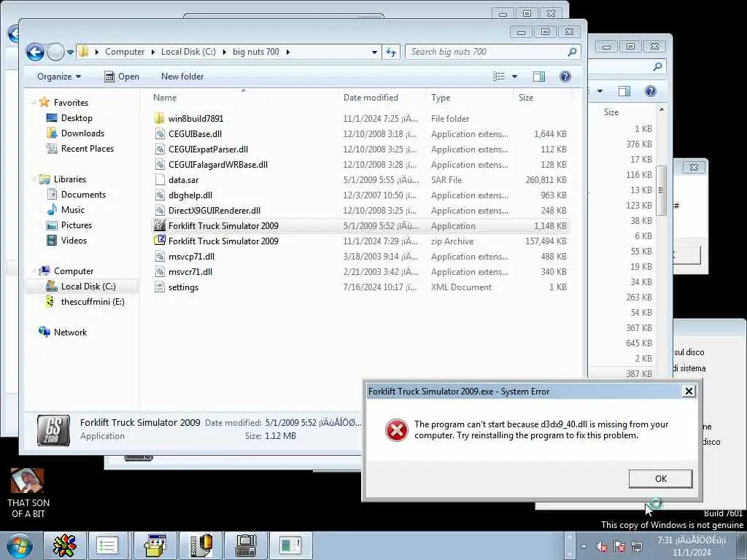Viewport: 747px width, 560px height.
Task: Open Help with the blue question icon
Action: [565, 77]
